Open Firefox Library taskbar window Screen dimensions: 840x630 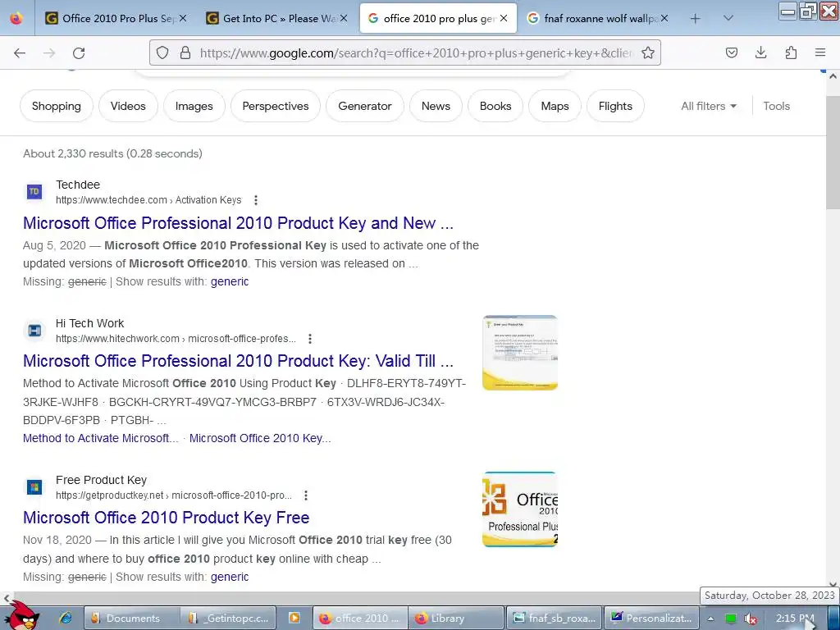[456, 619]
